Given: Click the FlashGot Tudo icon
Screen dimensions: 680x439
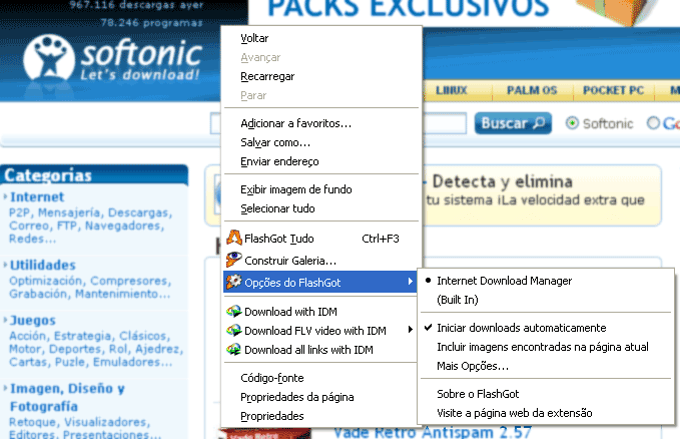Looking at the screenshot, I should point(234,238).
